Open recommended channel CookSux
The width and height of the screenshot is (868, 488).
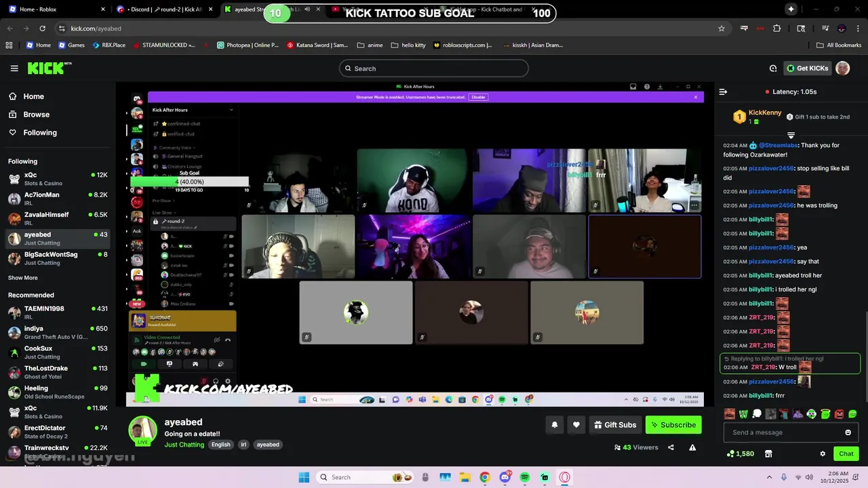coord(58,352)
